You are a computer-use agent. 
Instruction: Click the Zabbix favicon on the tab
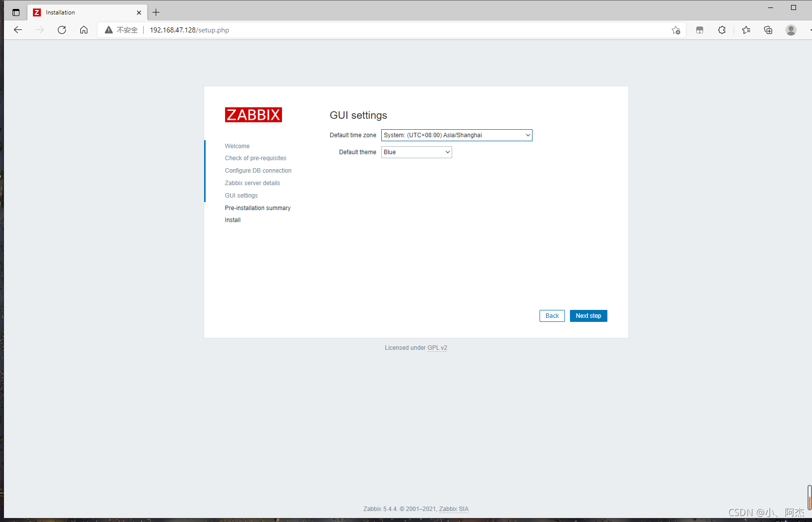[x=37, y=12]
